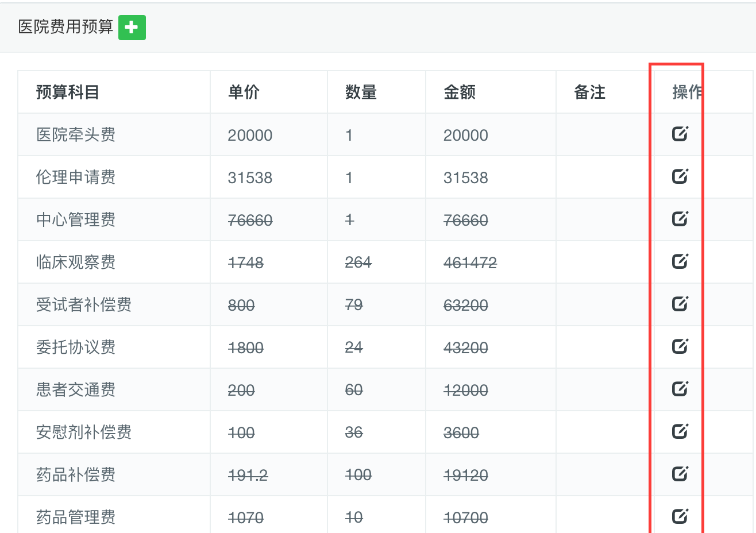Viewport: 756px width, 533px height.
Task: Click the 数量 column header
Action: (x=361, y=92)
